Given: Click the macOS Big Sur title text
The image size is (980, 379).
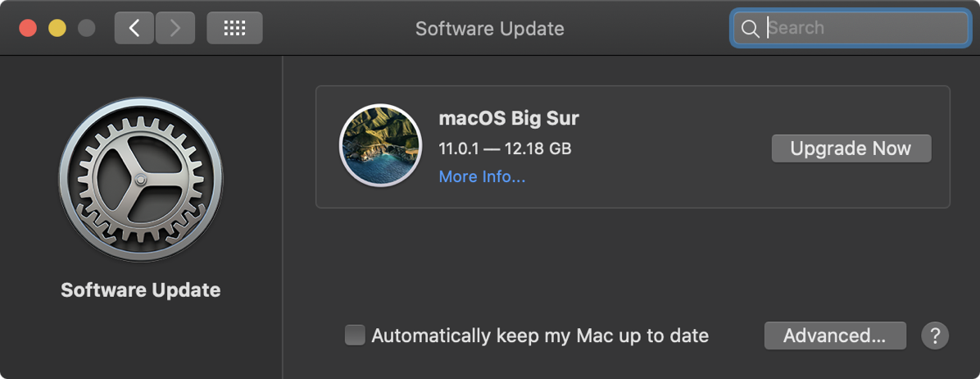Looking at the screenshot, I should click(x=509, y=118).
